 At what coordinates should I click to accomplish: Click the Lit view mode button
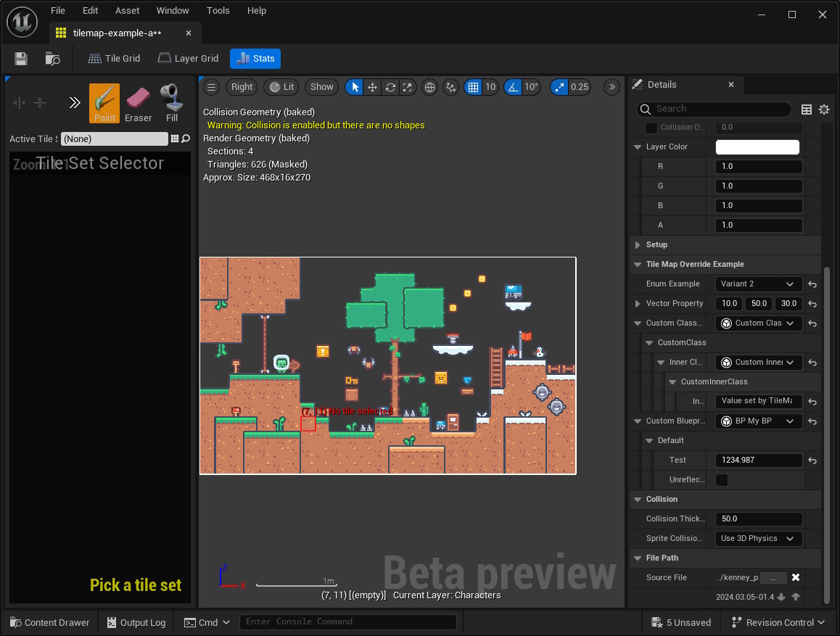pyautogui.click(x=281, y=87)
